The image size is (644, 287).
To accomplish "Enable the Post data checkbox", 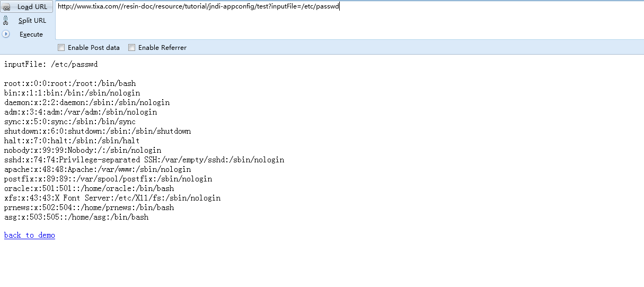I will click(x=61, y=48).
